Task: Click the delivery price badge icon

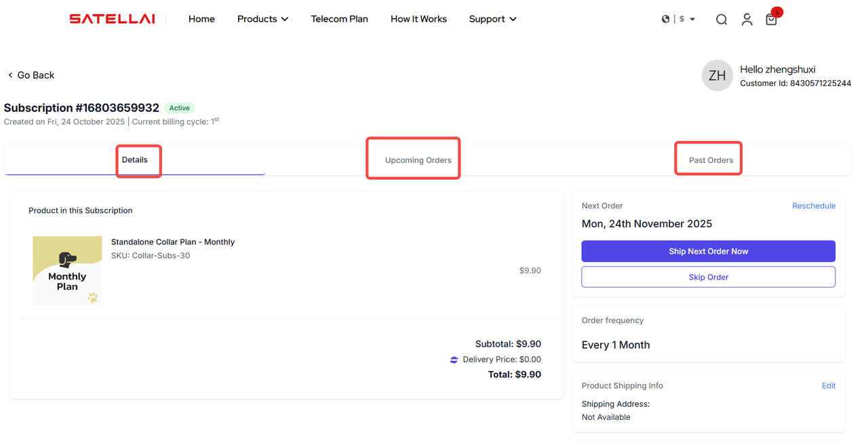Action: coord(454,360)
